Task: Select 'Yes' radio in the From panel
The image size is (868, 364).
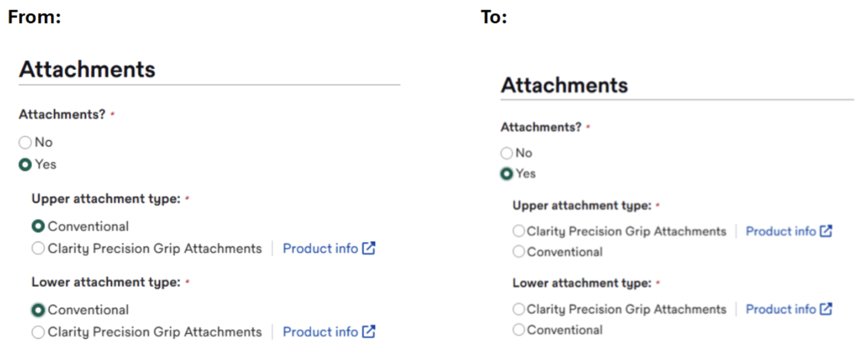Action: pos(25,165)
